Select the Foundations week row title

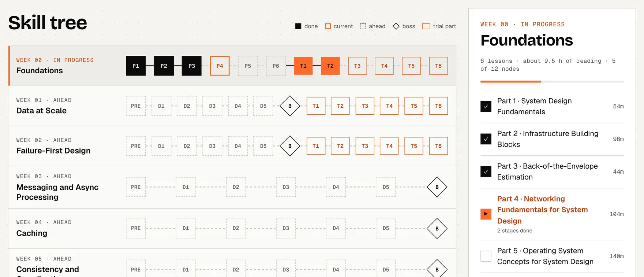pyautogui.click(x=40, y=71)
